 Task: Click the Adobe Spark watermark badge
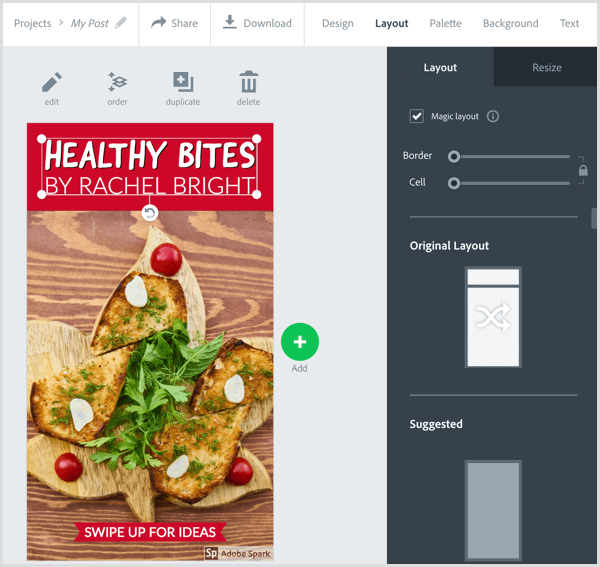238,553
